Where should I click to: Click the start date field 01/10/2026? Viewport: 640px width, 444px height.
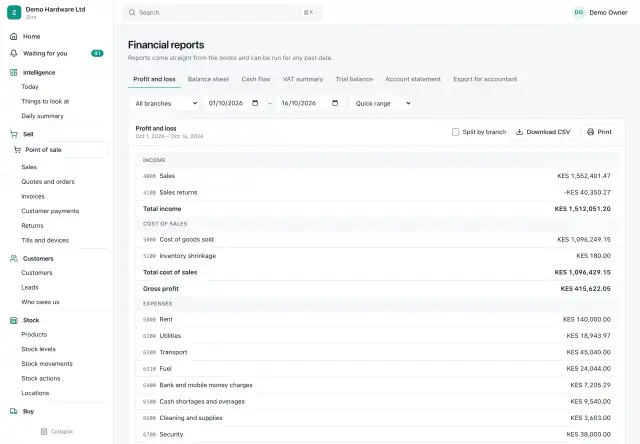point(233,103)
